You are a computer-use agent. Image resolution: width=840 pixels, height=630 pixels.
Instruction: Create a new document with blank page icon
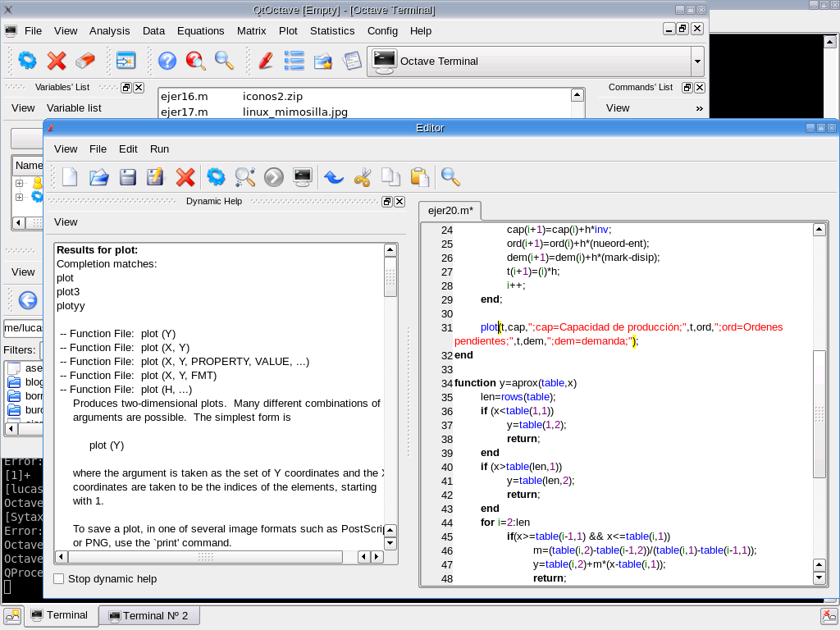click(71, 177)
